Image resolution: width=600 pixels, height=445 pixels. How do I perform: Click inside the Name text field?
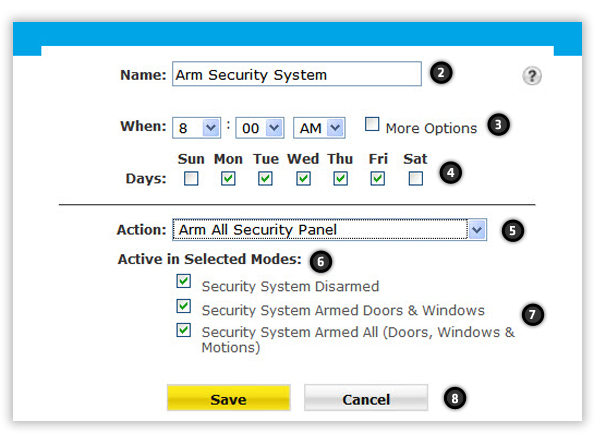[x=295, y=74]
